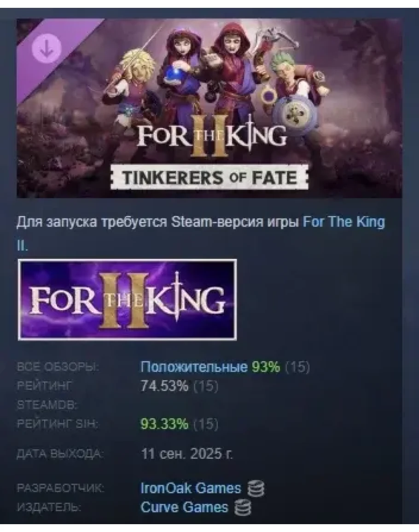Image resolution: width=419 pixels, height=532 pixels.
Task: Open the Положительные 93% reviews summary
Action: (210, 367)
